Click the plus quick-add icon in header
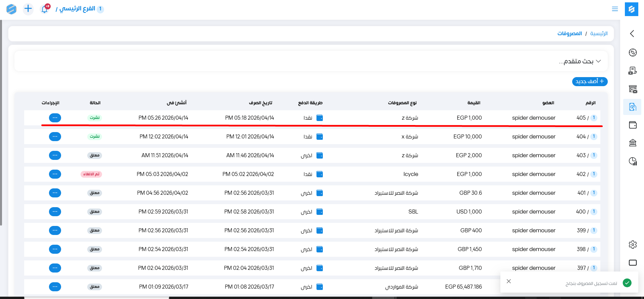This screenshot has height=299, width=644. click(x=28, y=9)
